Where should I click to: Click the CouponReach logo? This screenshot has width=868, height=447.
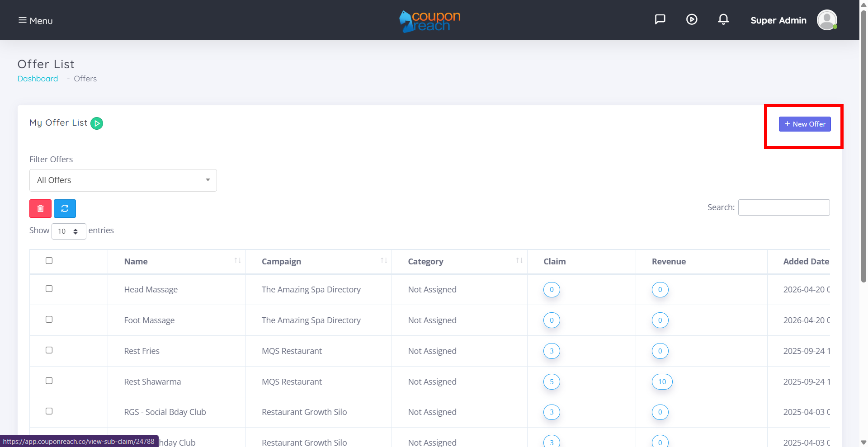point(429,21)
